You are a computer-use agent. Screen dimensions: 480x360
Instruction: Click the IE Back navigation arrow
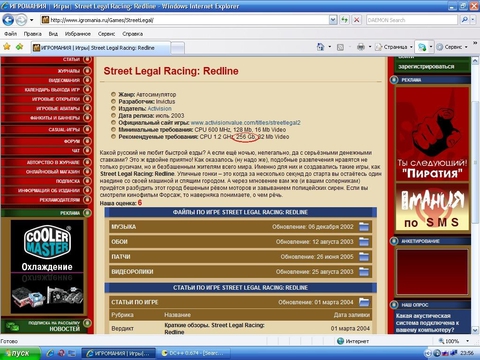click(8, 20)
